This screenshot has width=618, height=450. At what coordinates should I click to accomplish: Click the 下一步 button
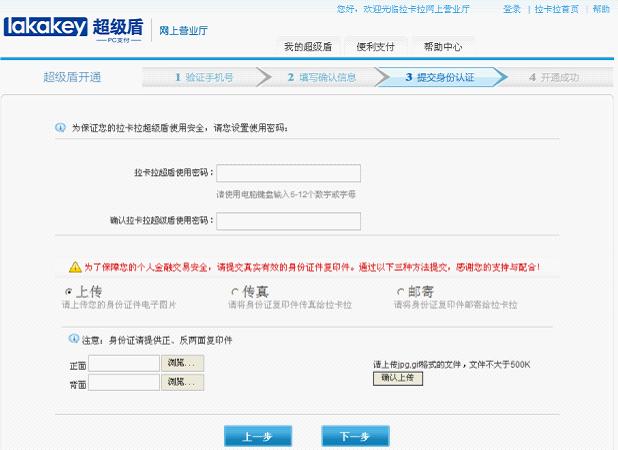pos(355,436)
